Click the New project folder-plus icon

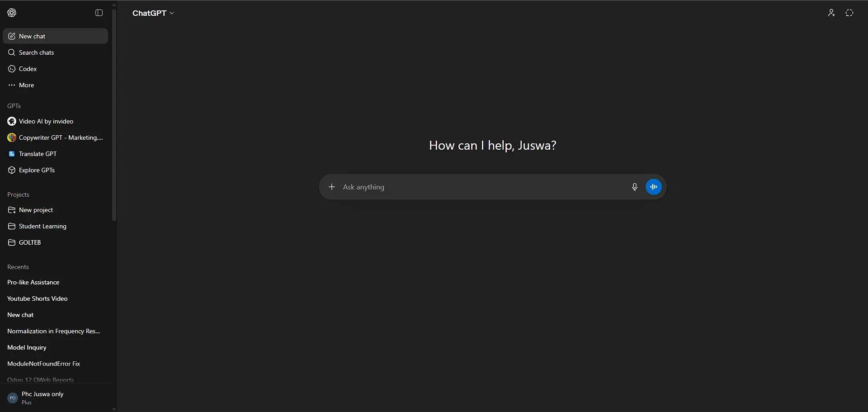(12, 210)
